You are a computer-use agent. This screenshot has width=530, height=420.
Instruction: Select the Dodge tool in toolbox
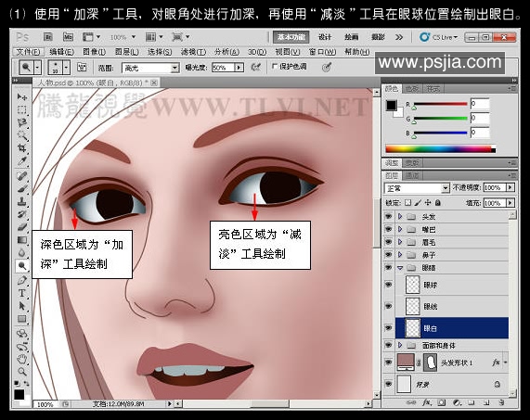coord(22,266)
